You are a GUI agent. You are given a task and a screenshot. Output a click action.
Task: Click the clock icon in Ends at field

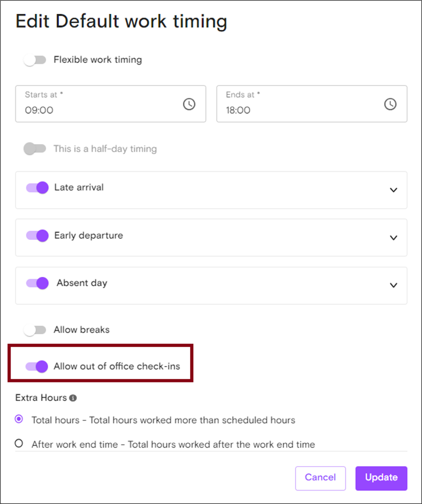[x=390, y=104]
